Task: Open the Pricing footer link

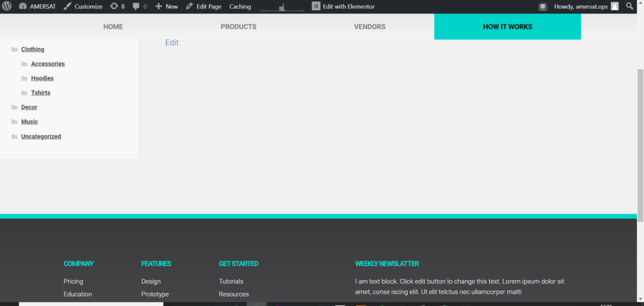Action: pos(73,281)
